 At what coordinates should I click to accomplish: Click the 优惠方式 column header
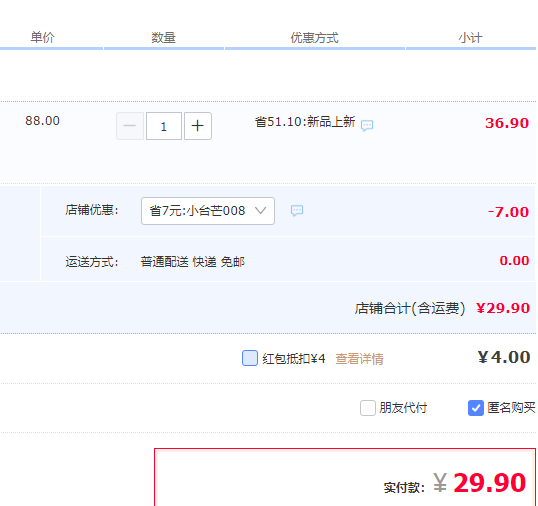click(315, 38)
